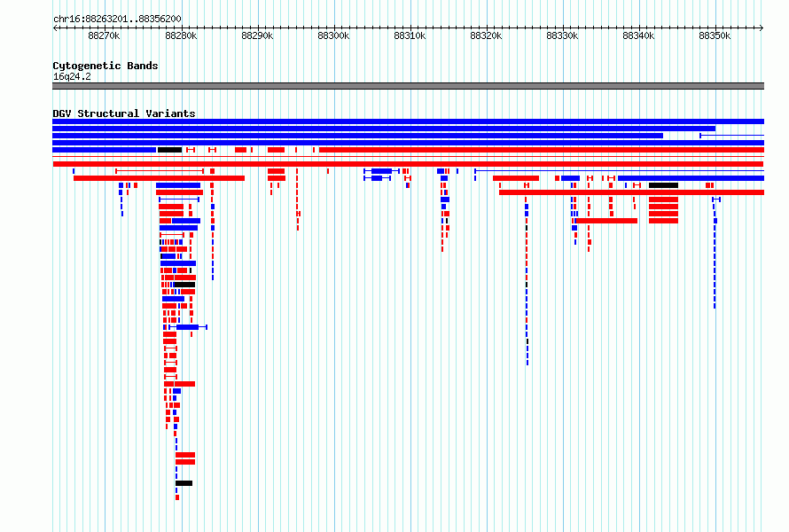Select the 88320k ruler label
The image size is (789, 532).
486,35
